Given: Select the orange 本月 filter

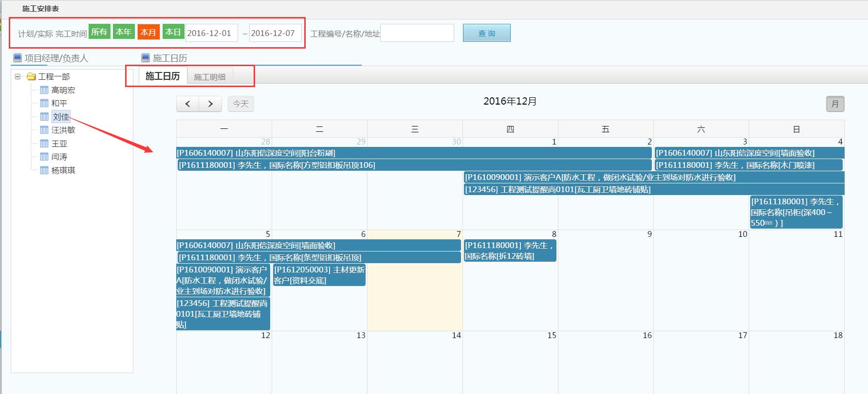Looking at the screenshot, I should click(x=148, y=32).
